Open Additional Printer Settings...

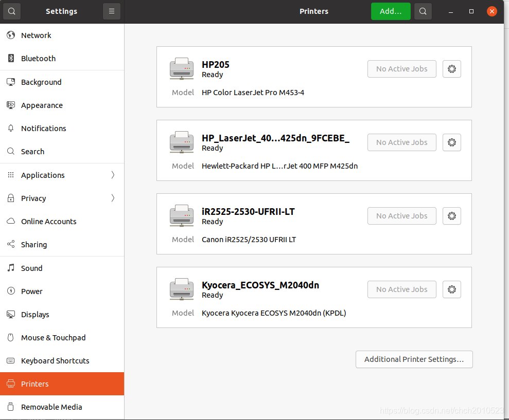[414, 359]
